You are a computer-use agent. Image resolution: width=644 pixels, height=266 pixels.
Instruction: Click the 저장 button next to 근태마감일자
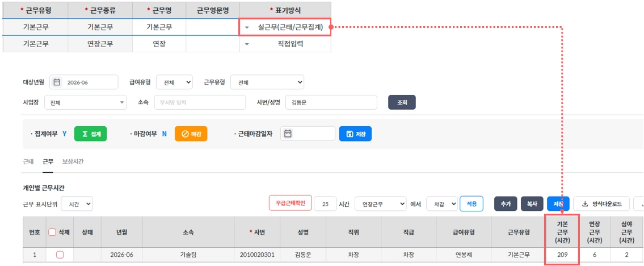point(355,134)
